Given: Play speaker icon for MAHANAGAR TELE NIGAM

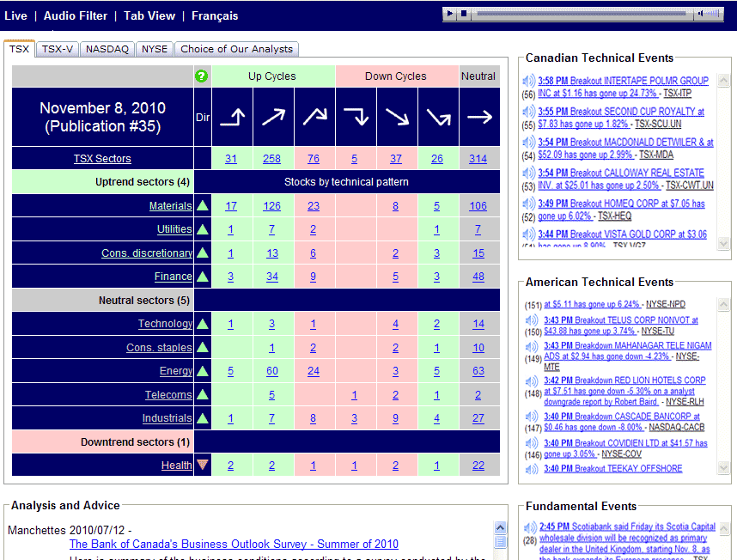Looking at the screenshot, I should (532, 347).
